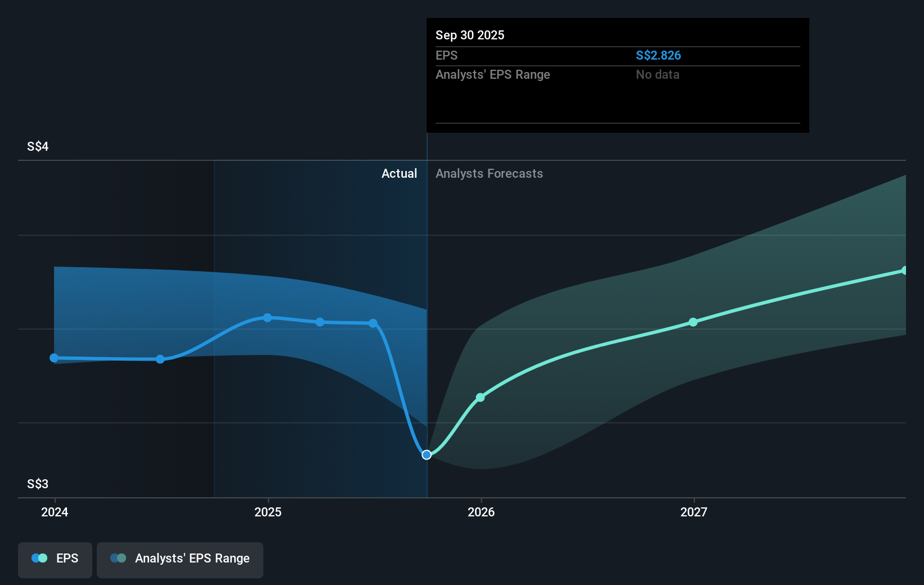
Task: Click the EPS peak data point at 2025
Action: 267,318
